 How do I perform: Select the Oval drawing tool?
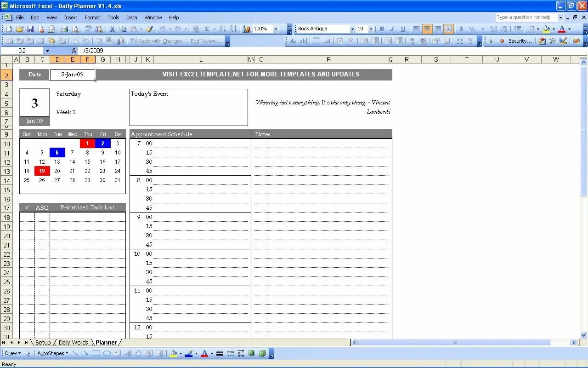[x=107, y=353]
